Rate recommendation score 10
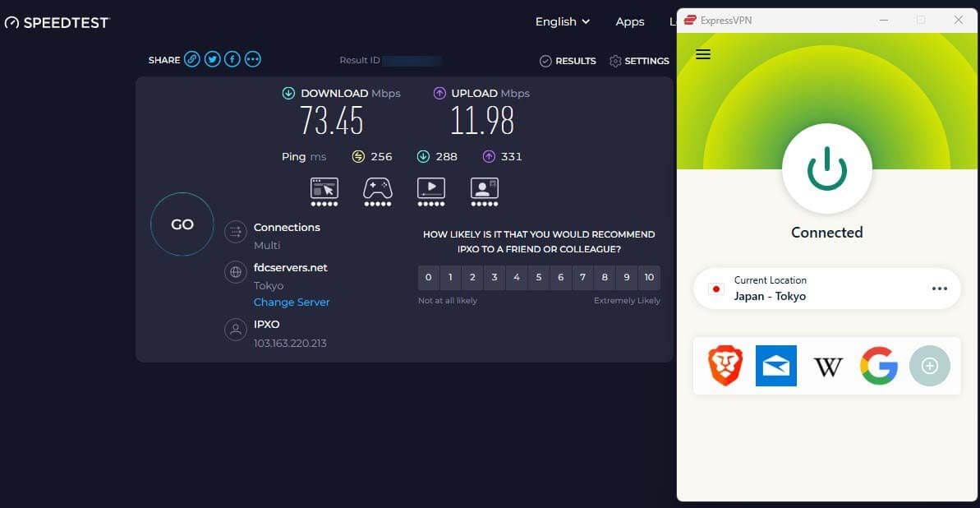 650,278
